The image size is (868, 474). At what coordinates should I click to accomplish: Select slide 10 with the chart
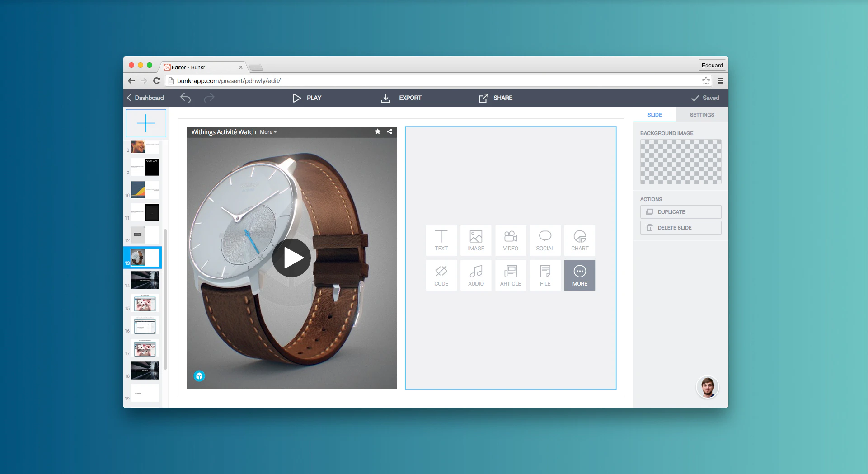coord(145,190)
